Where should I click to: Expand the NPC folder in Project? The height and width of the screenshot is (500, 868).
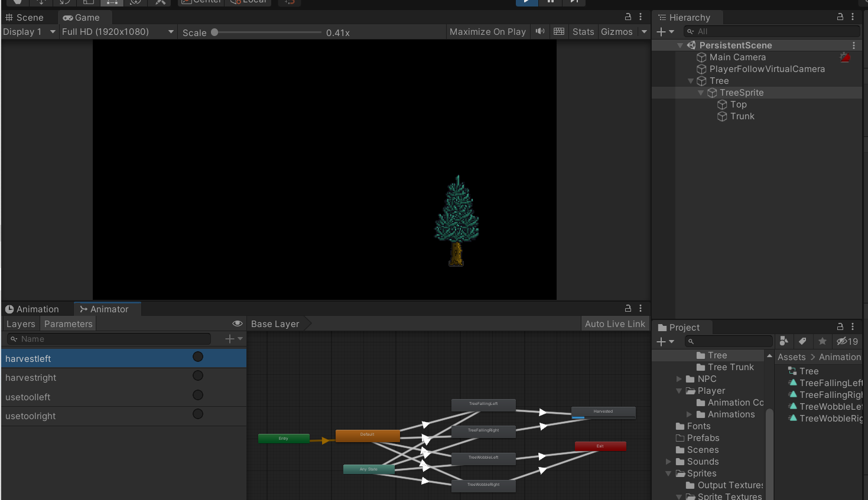click(679, 379)
